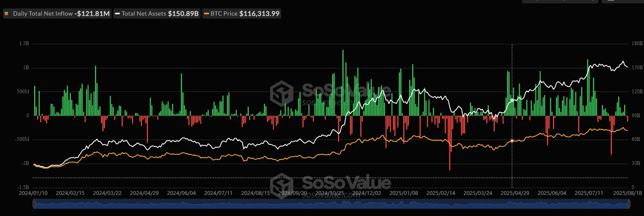Click the -$121.81M net inflow value
This screenshot has width=644, height=216.
coord(92,13)
